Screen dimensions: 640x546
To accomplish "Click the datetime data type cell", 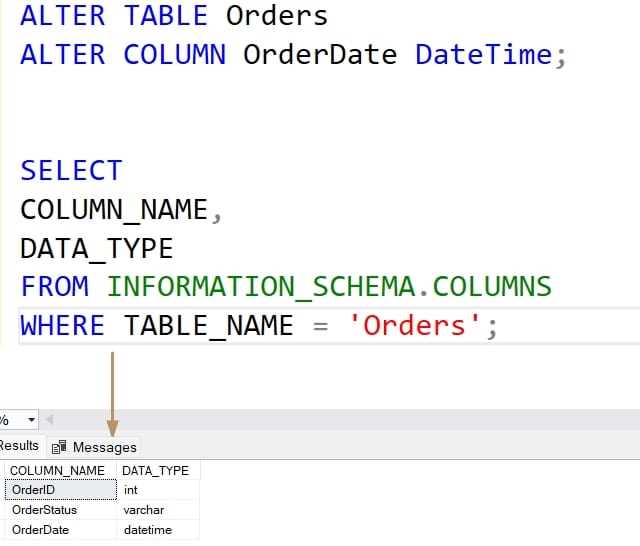I will coord(158,530).
